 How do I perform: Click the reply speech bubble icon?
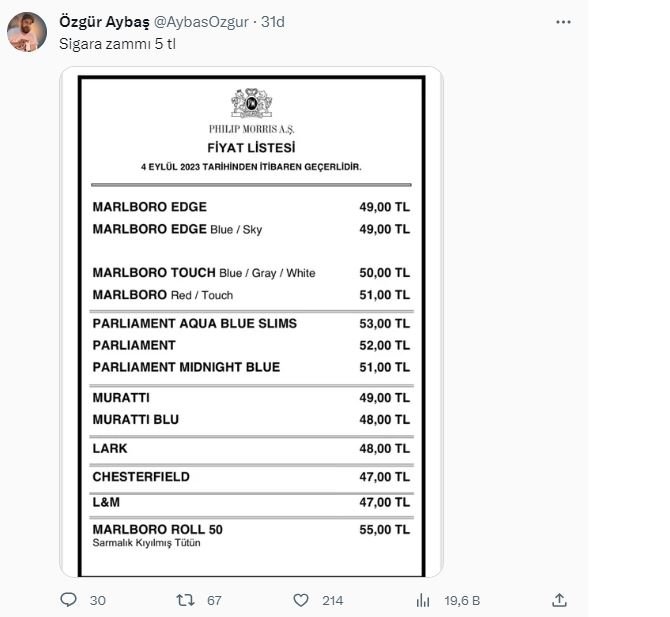pos(69,600)
